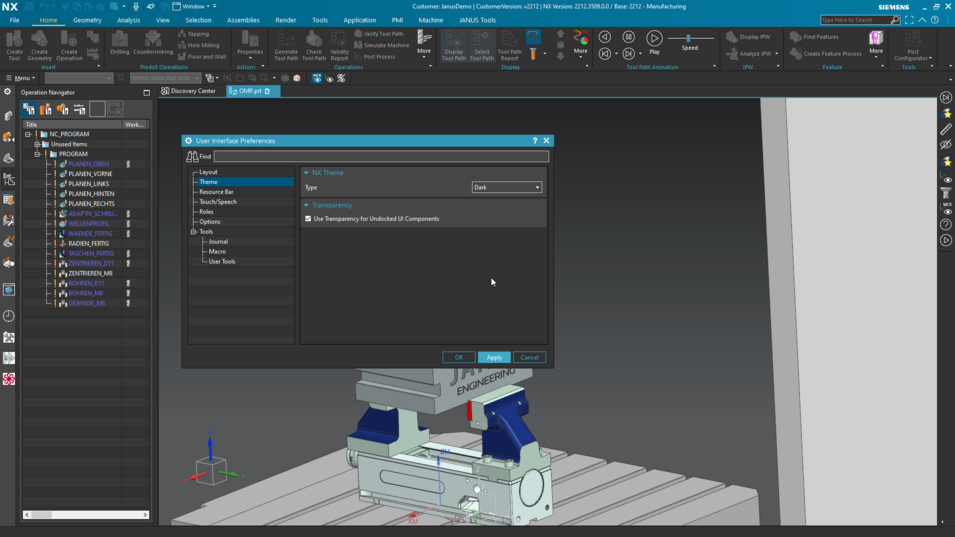Image resolution: width=955 pixels, height=537 pixels.
Task: Select User Tools preferences item
Action: pos(222,262)
